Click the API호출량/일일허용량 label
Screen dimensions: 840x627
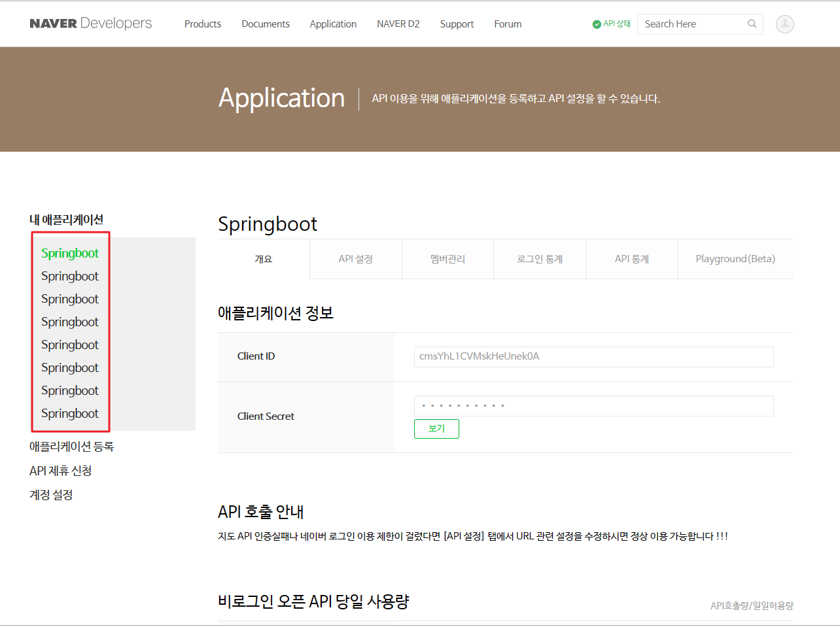click(752, 606)
